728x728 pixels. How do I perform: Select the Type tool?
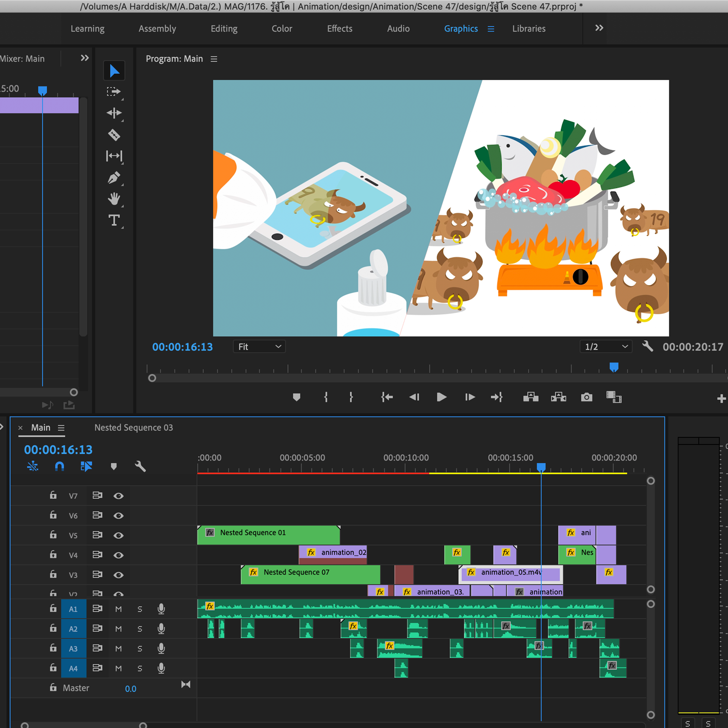point(114,220)
